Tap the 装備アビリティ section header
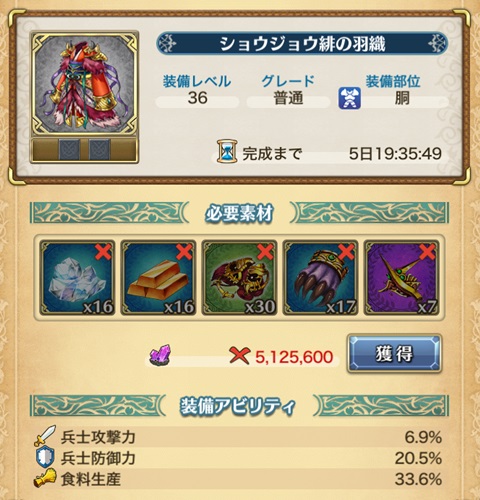This screenshot has height=500, width=480. (x=239, y=406)
